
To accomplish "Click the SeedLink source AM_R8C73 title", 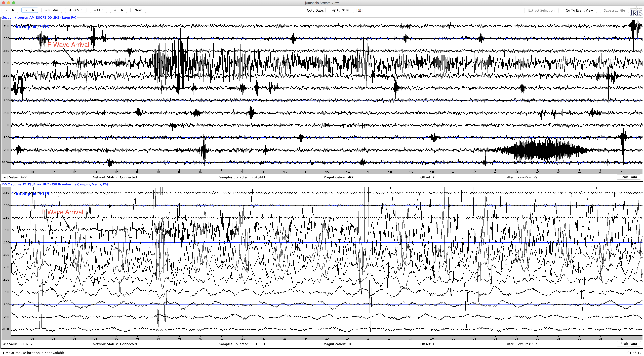I will [x=39, y=17].
